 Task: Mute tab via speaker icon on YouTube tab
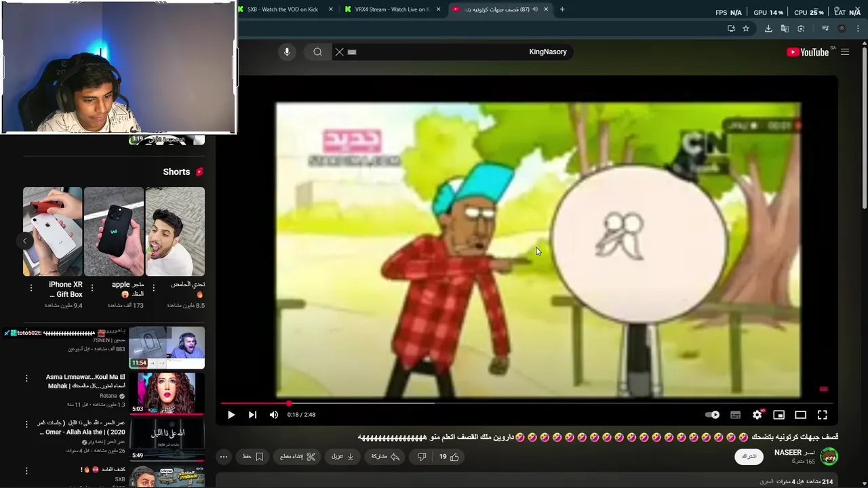click(x=535, y=9)
